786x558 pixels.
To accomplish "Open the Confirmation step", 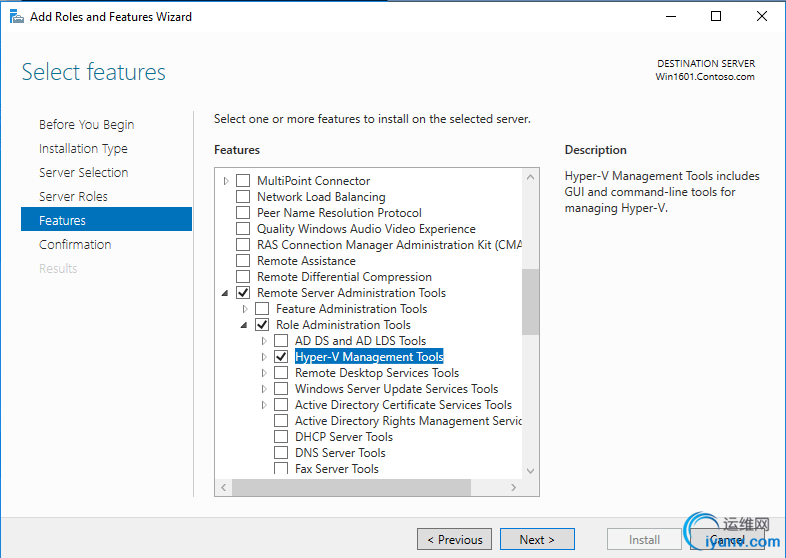I will [75, 245].
